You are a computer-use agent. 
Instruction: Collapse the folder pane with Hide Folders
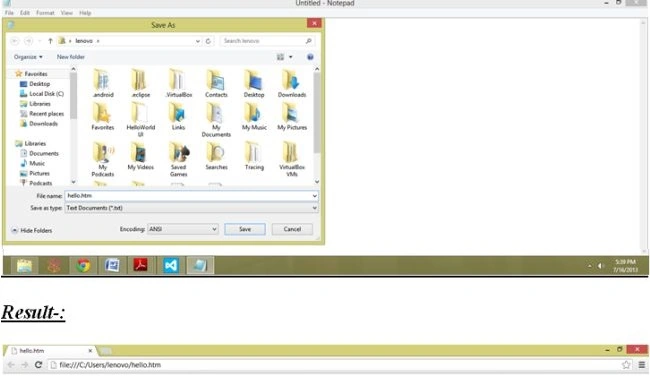(32, 230)
